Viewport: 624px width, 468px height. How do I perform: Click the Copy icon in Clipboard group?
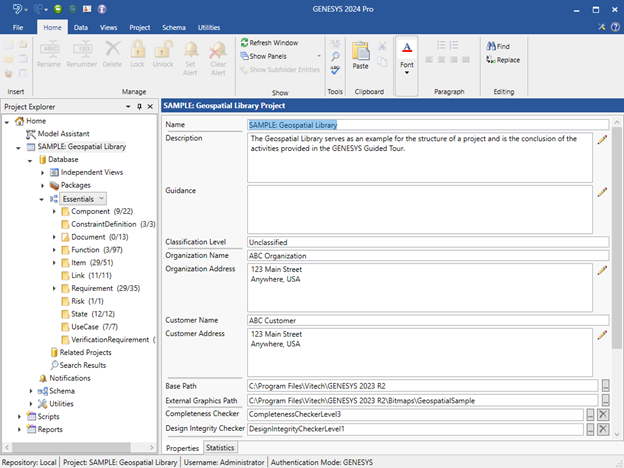point(382,62)
